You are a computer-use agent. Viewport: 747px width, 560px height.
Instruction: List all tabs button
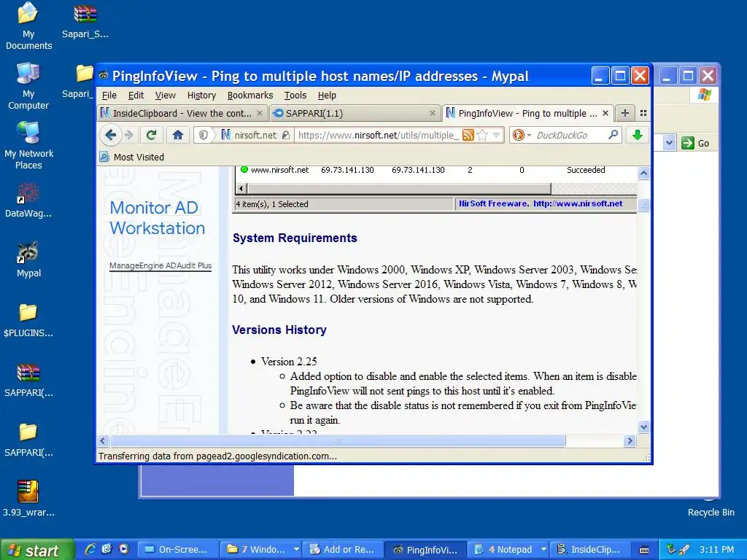click(643, 113)
